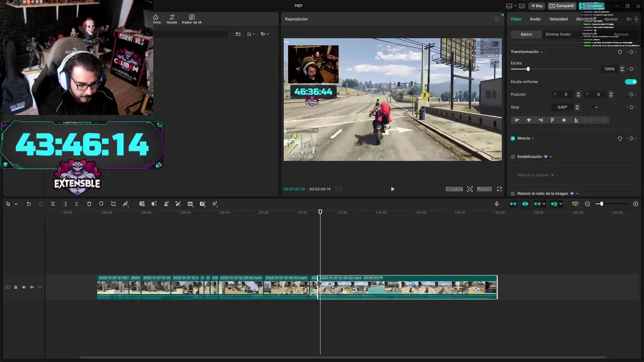Zoom out of the timeline with the minus magnifier
644x362 pixels.
(587, 204)
